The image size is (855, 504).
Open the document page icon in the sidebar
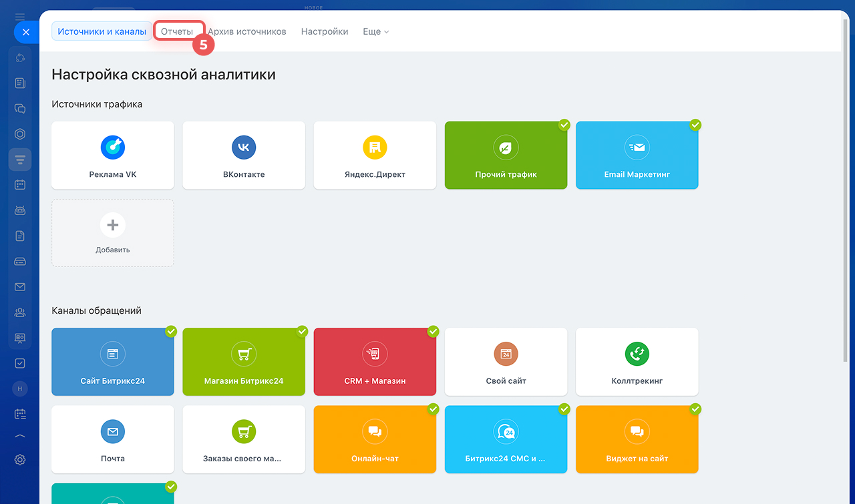point(20,236)
